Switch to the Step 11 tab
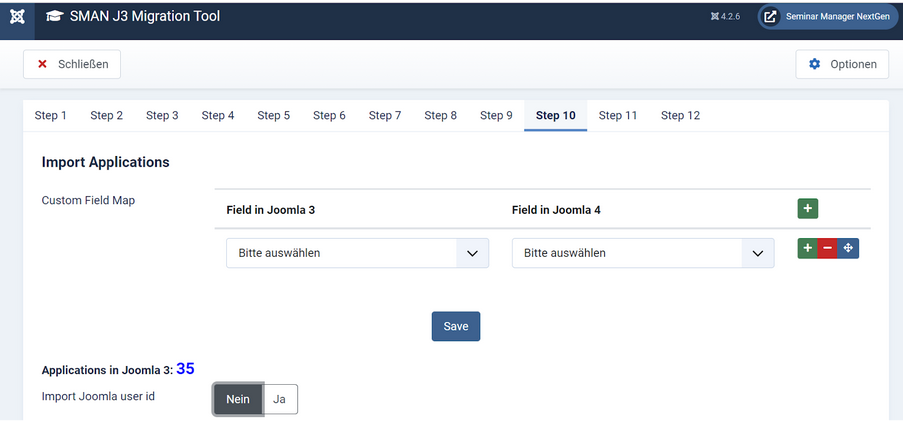903x429 pixels. click(x=618, y=115)
